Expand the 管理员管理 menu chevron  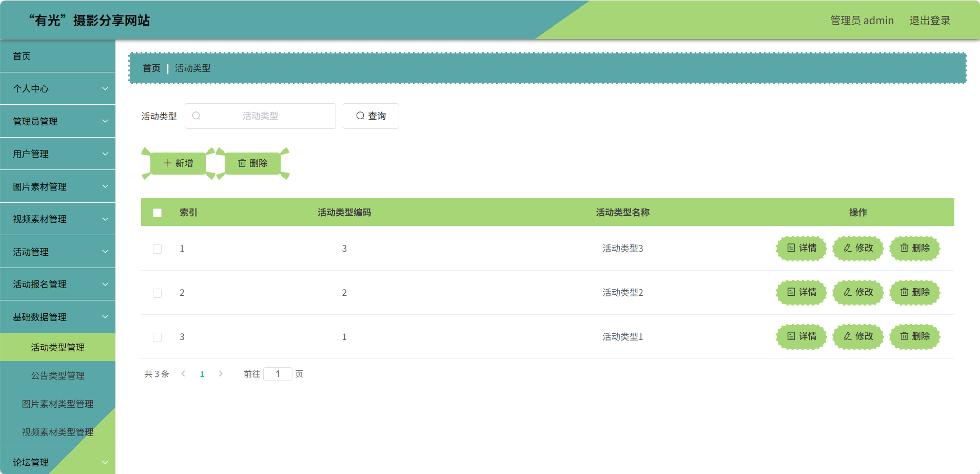click(105, 121)
